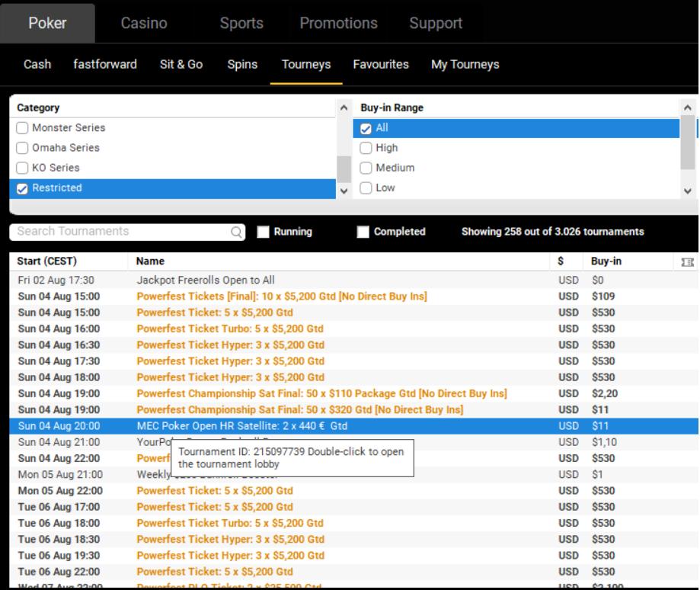Switch to the Casino section
The height and width of the screenshot is (590, 700).
(144, 23)
